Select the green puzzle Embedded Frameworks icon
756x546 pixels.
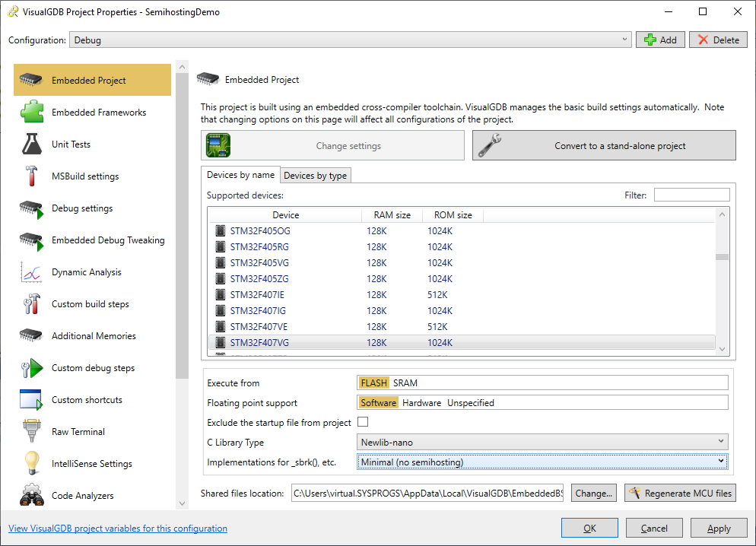point(32,112)
